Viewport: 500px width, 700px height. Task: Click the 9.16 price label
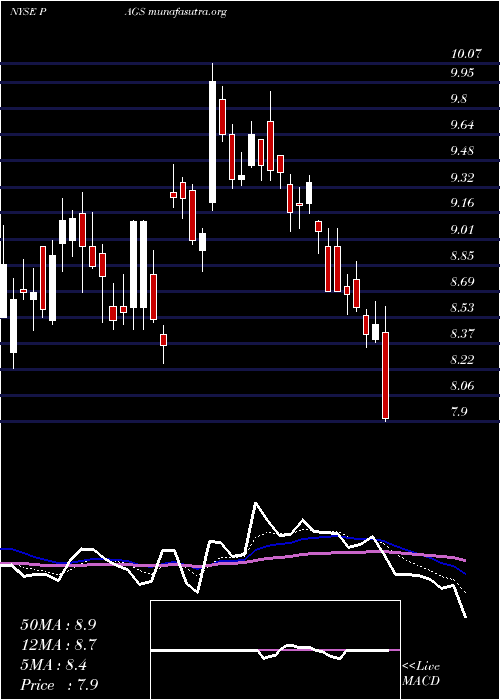pyautogui.click(x=462, y=204)
